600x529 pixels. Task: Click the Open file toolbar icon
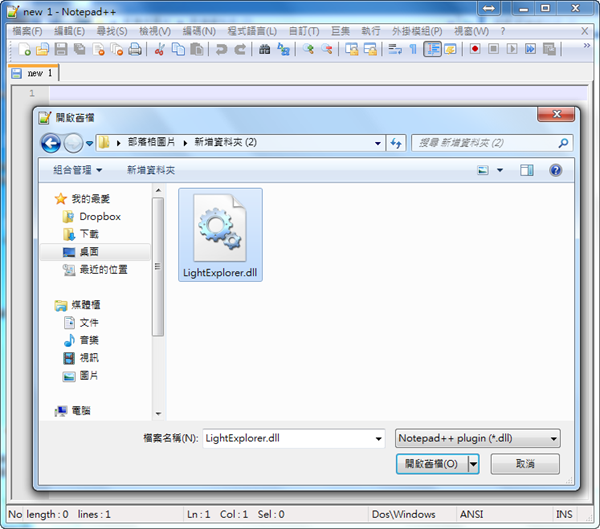pyautogui.click(x=42, y=49)
